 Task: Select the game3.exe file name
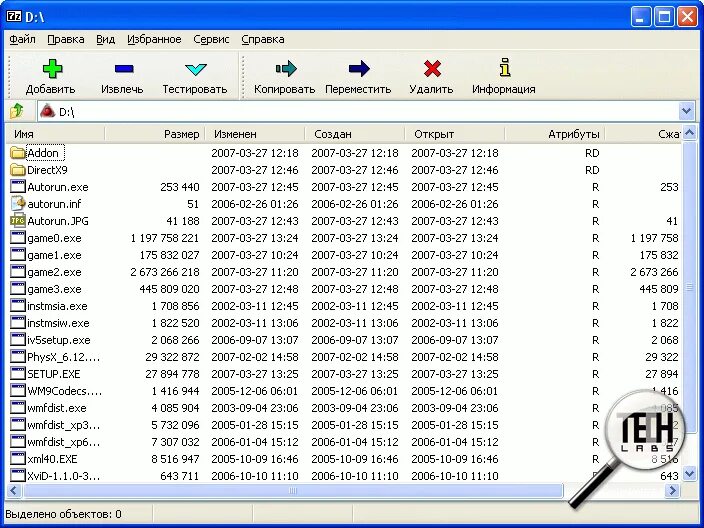pos(54,289)
